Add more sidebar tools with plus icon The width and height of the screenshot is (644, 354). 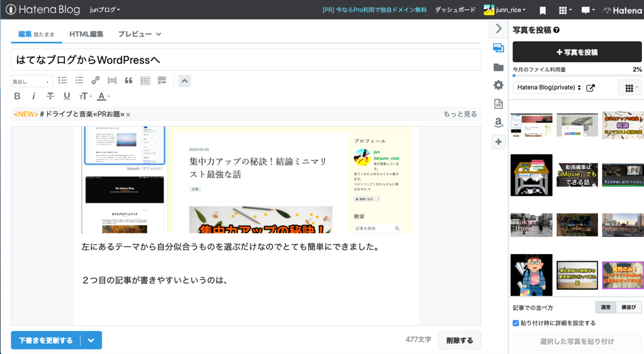point(499,142)
